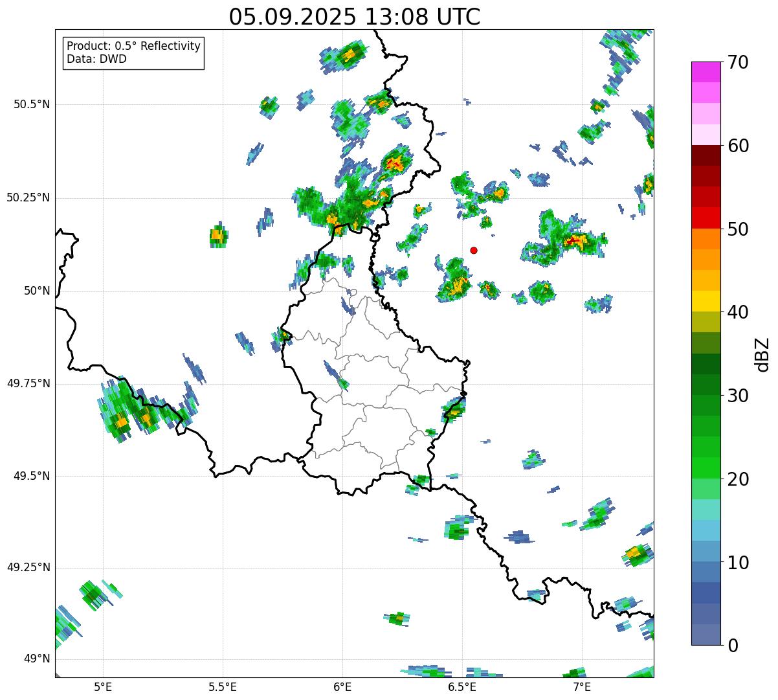Click the 50.5°N latitude label
Screen dimensions: 778x700
(x=32, y=104)
